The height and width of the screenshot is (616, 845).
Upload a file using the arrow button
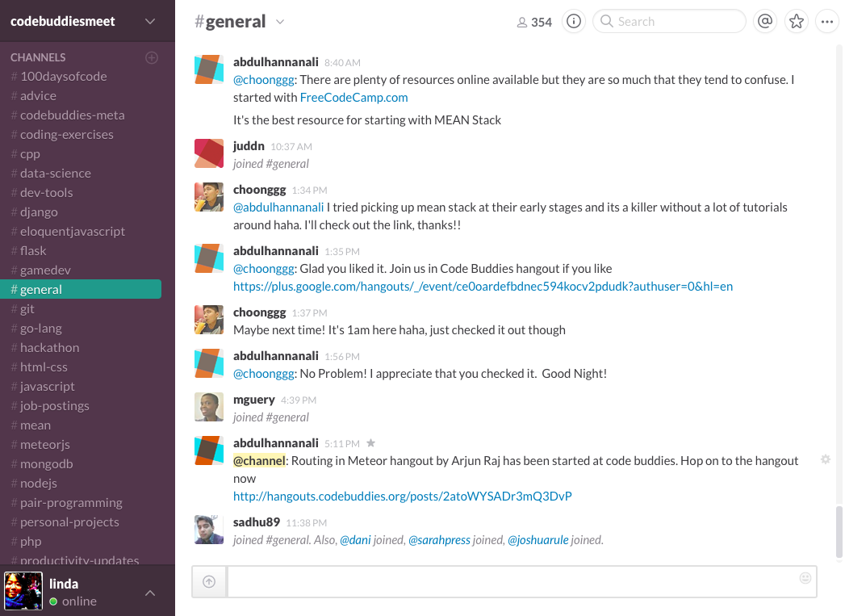point(208,581)
